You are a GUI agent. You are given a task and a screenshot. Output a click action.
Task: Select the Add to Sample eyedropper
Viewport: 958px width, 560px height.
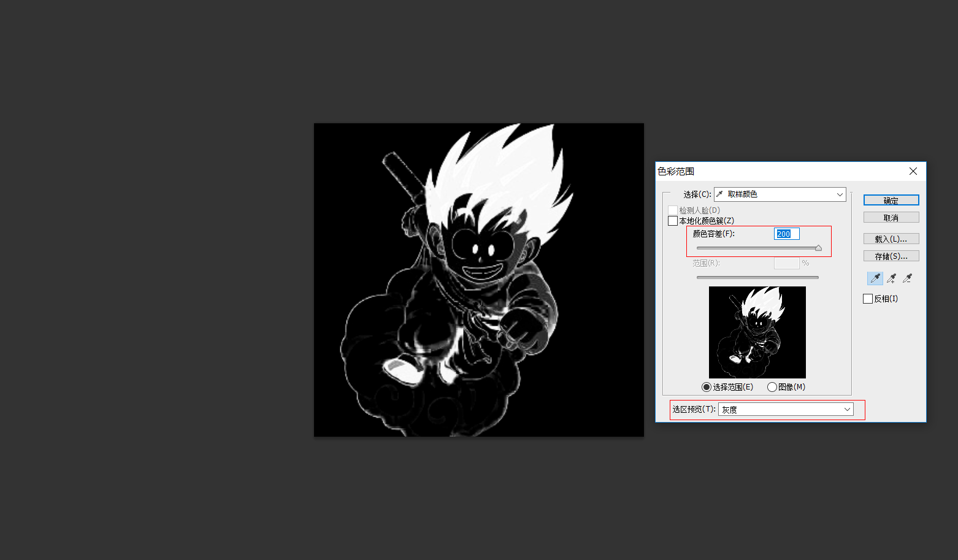click(x=891, y=278)
